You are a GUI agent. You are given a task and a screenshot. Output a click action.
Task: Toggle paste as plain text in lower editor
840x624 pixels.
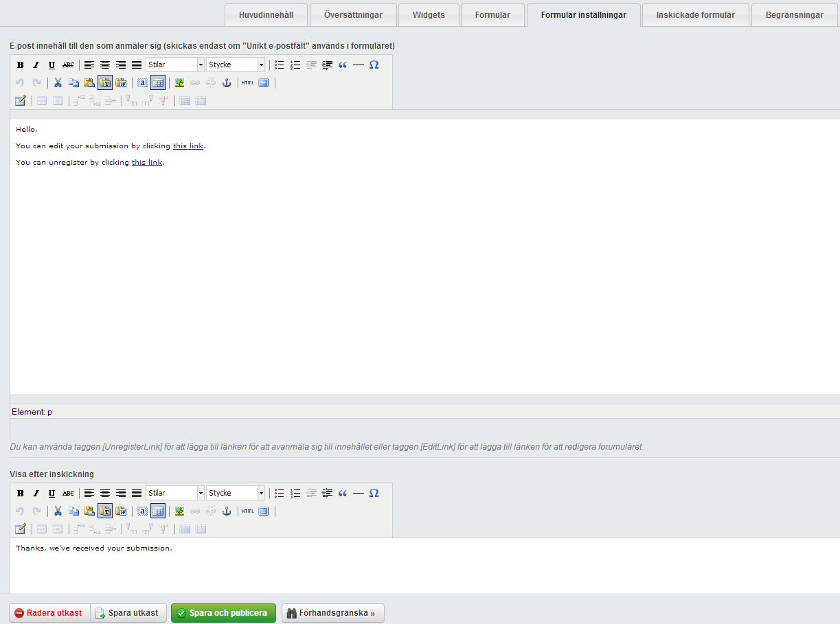105,511
